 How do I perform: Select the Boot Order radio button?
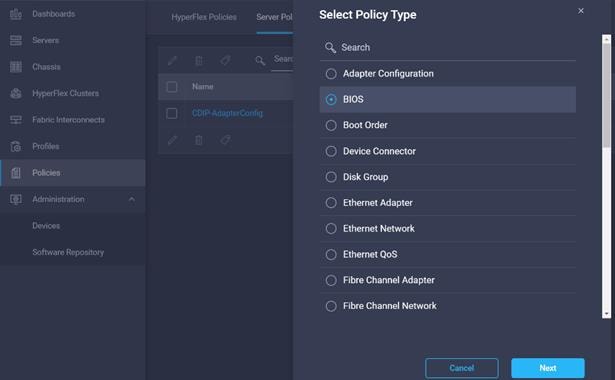(x=331, y=125)
